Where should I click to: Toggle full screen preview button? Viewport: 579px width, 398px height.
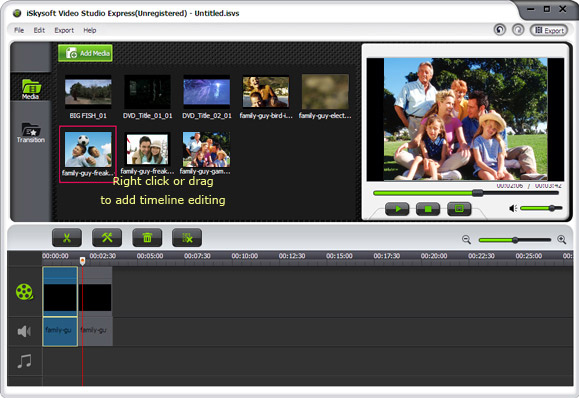click(x=459, y=209)
